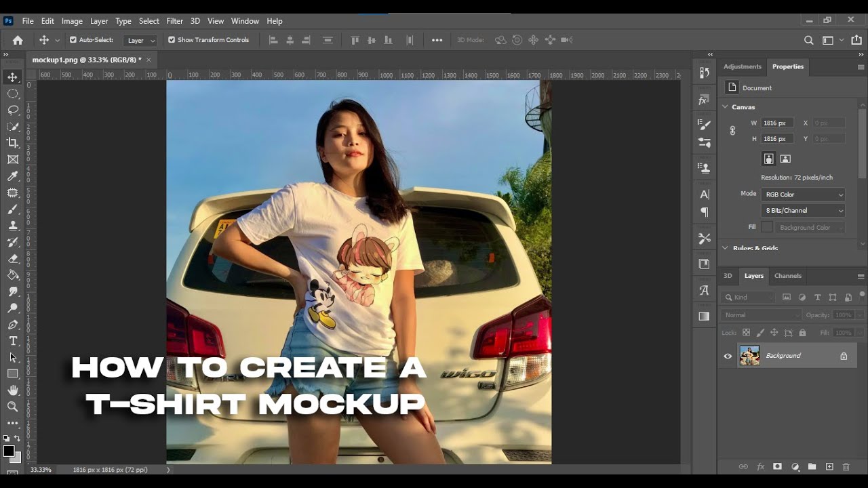Select the Zoom tool

[13, 407]
